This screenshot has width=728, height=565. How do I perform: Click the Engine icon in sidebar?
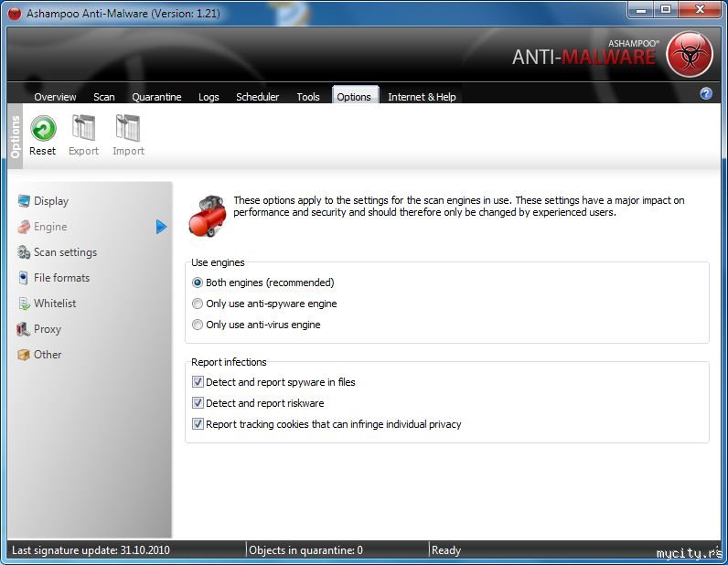click(x=24, y=227)
